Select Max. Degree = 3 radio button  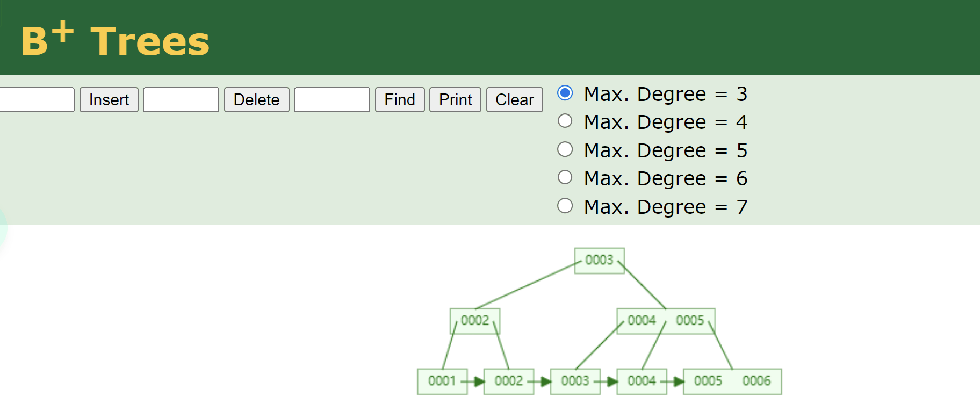565,93
